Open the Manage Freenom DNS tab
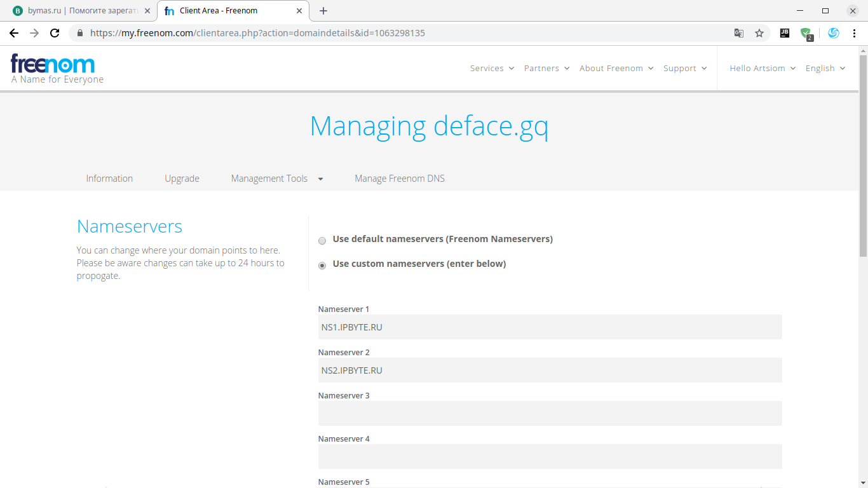Viewport: 868px width, 488px height. (x=400, y=179)
